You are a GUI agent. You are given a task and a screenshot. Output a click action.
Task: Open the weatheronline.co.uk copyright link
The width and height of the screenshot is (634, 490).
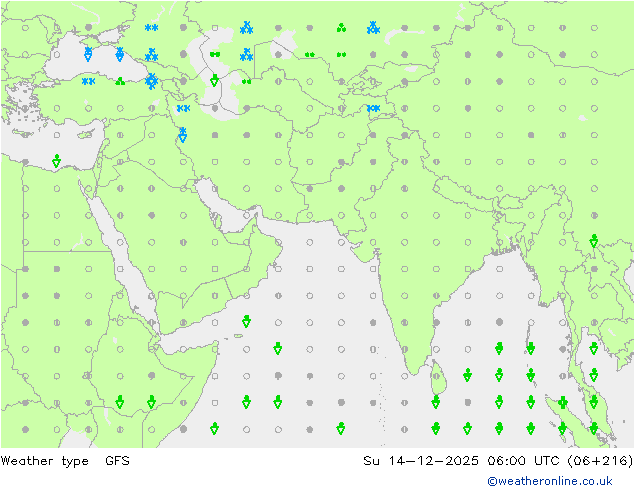[x=550, y=481]
